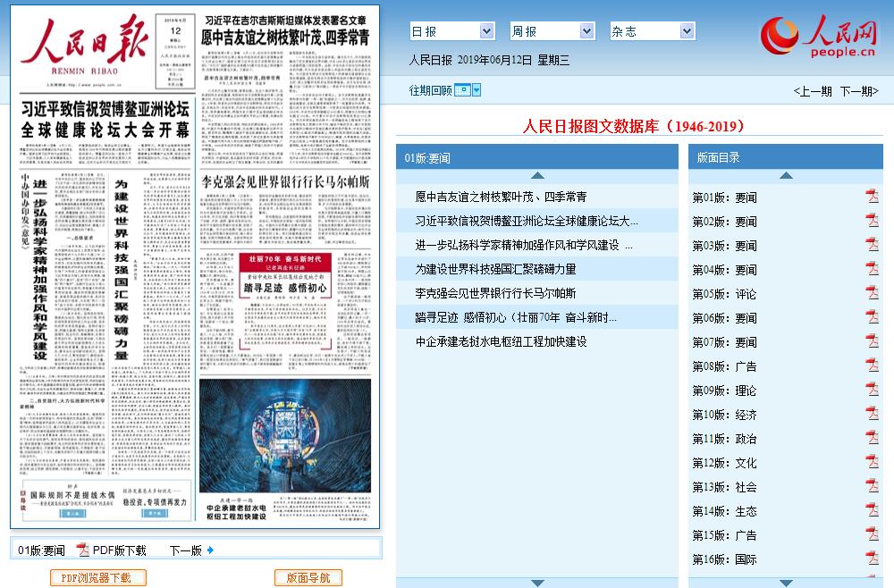This screenshot has height=588, width=894.
Task: Click the 版面导航 button
Action: tap(308, 578)
